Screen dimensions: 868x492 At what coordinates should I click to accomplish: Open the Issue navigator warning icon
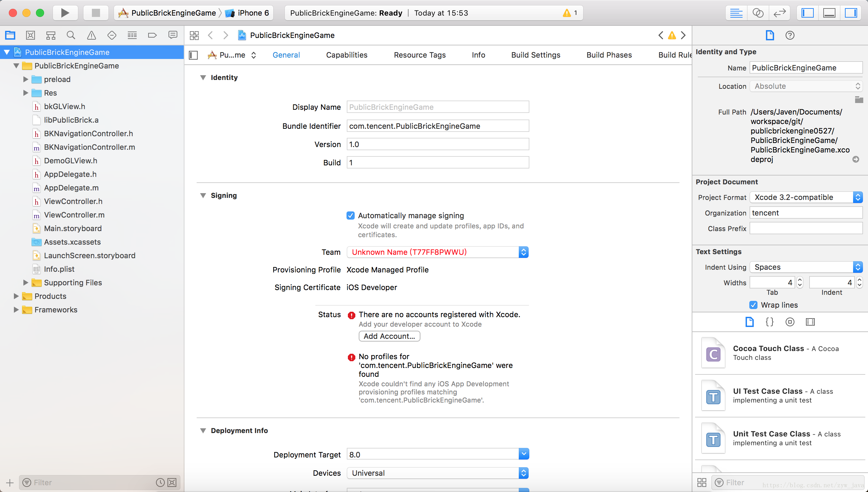pyautogui.click(x=91, y=35)
